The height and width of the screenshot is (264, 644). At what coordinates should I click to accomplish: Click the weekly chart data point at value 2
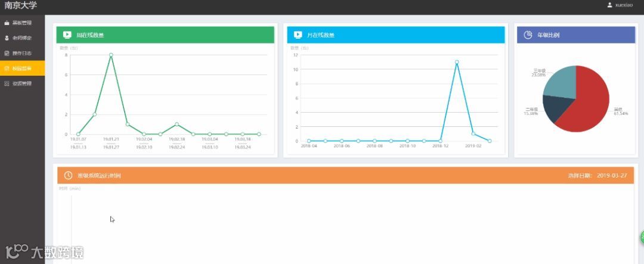tap(94, 114)
